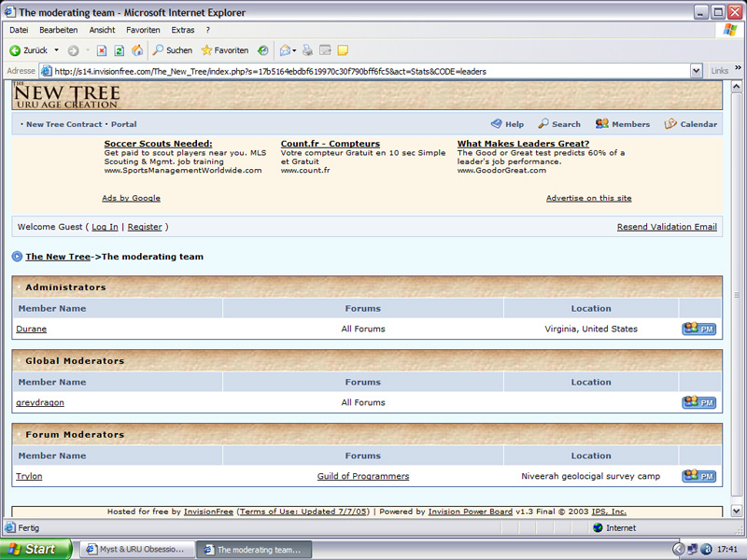
Task: Expand the Mail button dropdown arrow
Action: pos(294,50)
